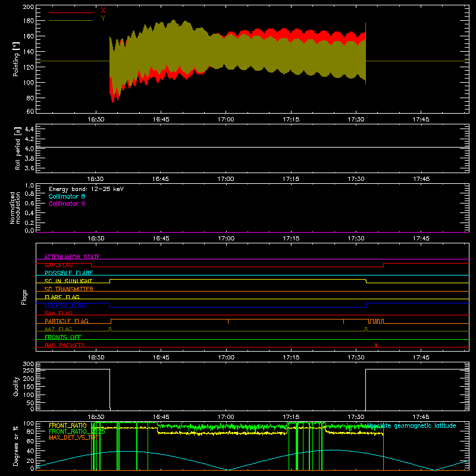The image size is (476, 476).
Task: Click the Collimator 9 legend entry
Action: (67, 203)
